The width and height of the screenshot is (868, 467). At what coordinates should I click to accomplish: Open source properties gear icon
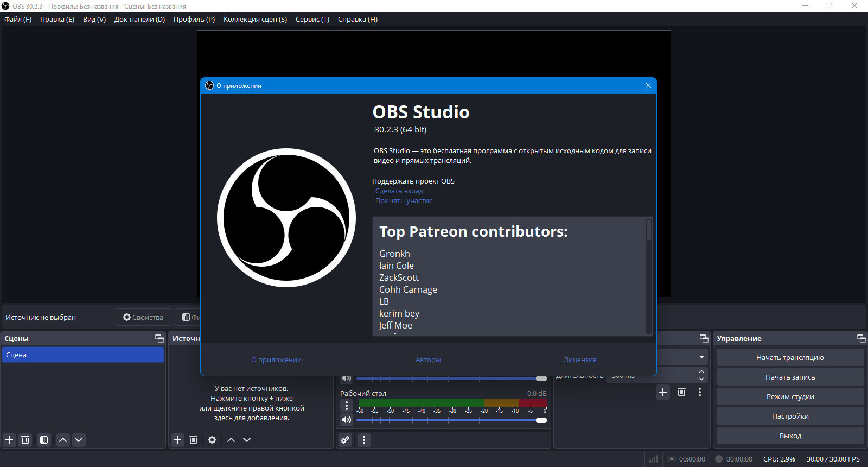coord(212,440)
